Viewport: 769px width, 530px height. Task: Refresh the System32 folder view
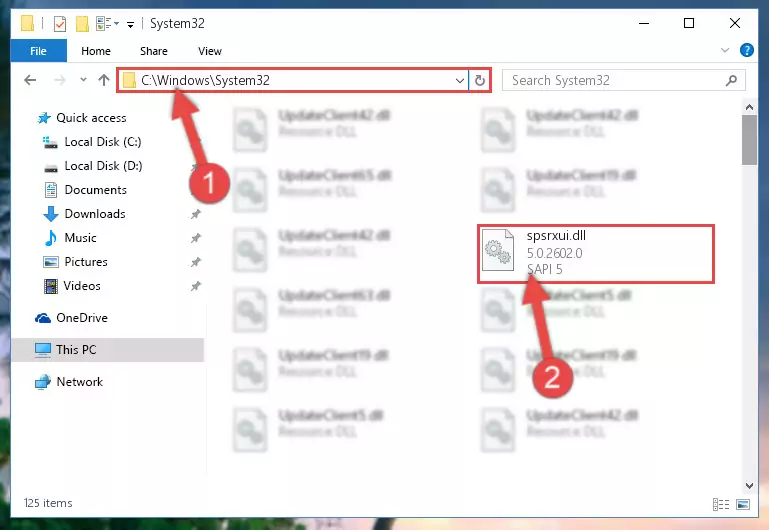point(480,80)
